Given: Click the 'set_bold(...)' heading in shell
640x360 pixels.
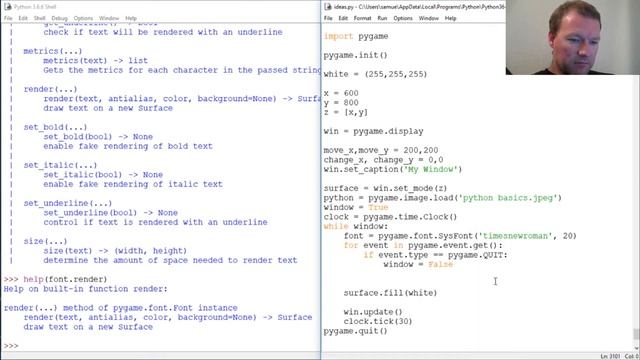Looking at the screenshot, I should 56,127.
